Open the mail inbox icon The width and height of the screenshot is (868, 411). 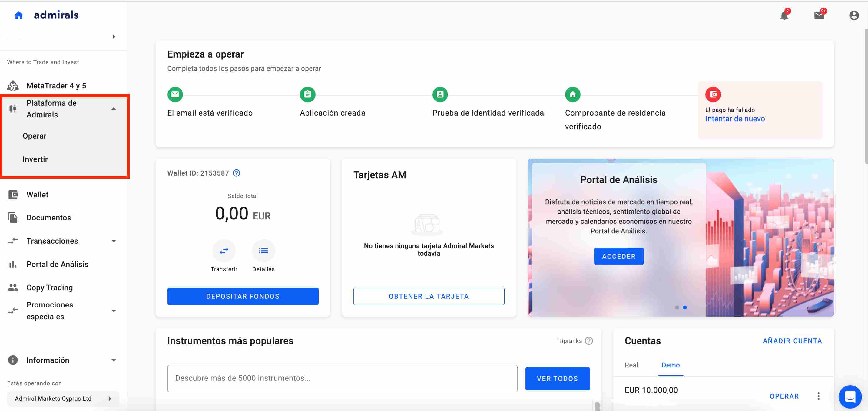pos(819,15)
